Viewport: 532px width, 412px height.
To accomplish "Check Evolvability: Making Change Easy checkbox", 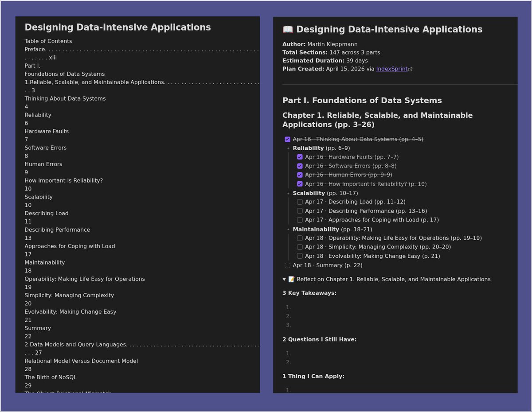I will (x=300, y=256).
